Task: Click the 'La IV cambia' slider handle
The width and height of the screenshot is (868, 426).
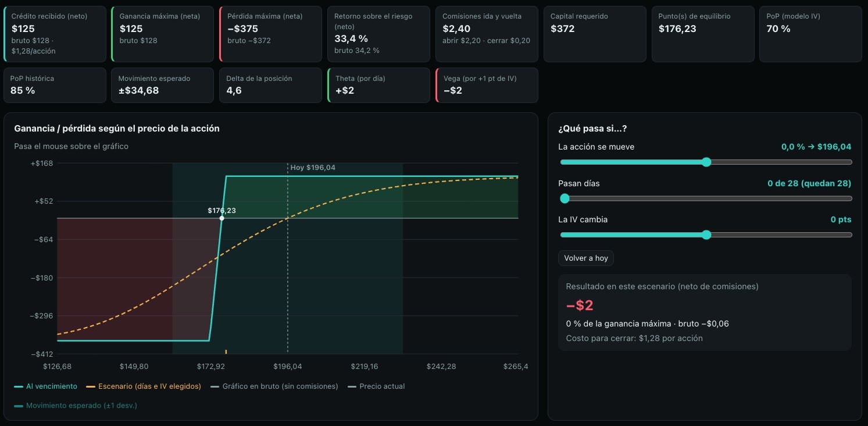Action: [x=706, y=235]
